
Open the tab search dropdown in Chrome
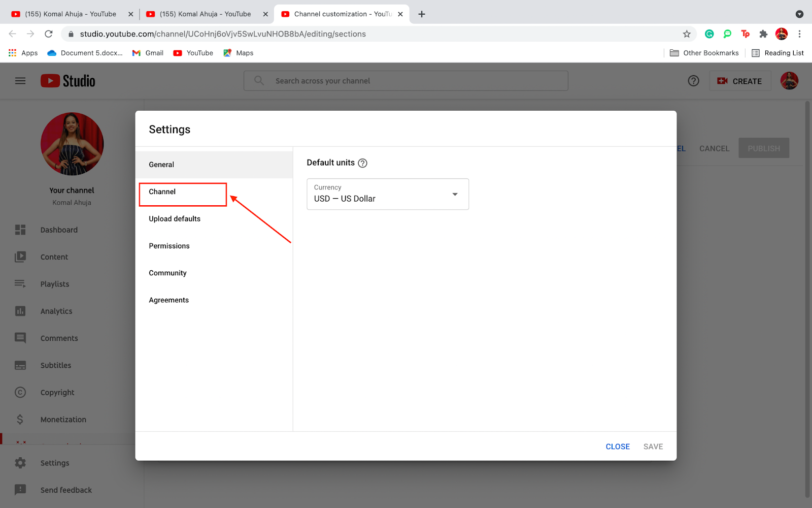click(x=799, y=14)
